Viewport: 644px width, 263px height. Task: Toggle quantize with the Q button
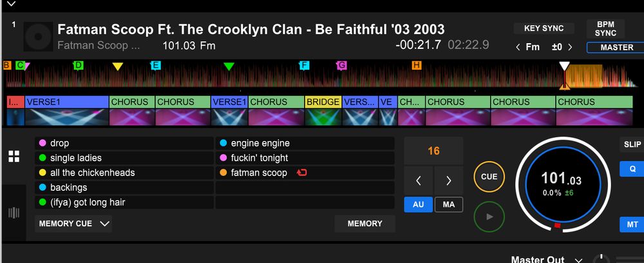pyautogui.click(x=632, y=169)
